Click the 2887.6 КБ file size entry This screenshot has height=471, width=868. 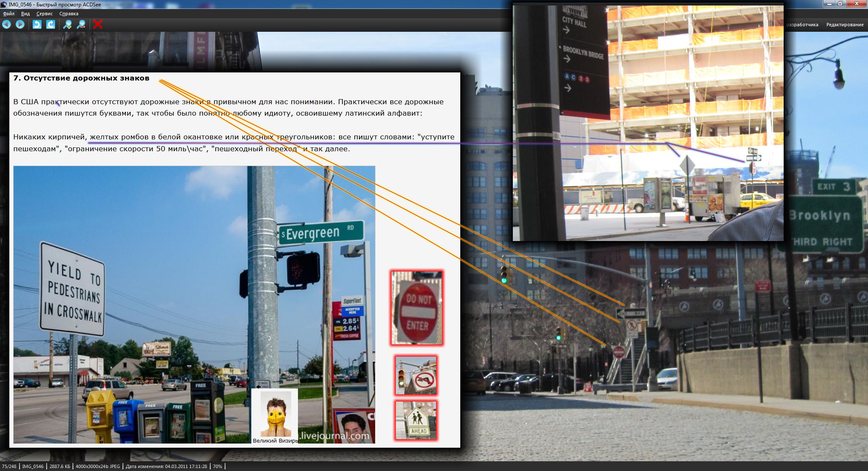[60, 466]
